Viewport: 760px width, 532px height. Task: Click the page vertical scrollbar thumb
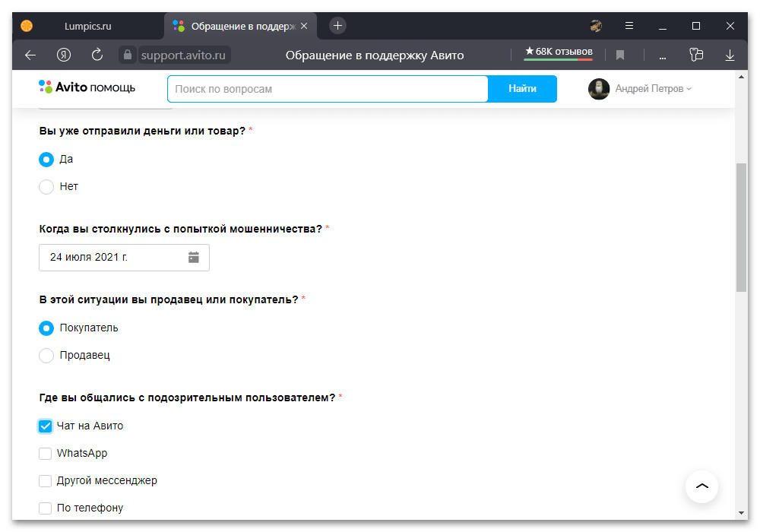click(x=741, y=228)
